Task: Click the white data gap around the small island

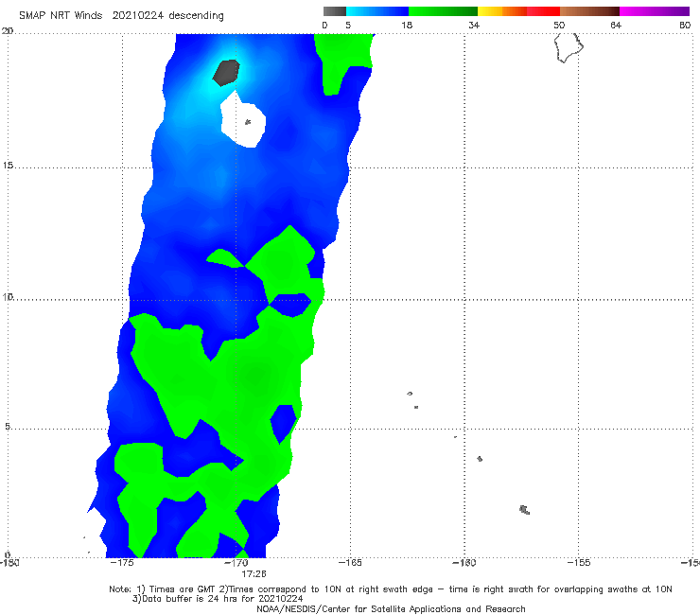Action: 243,120
